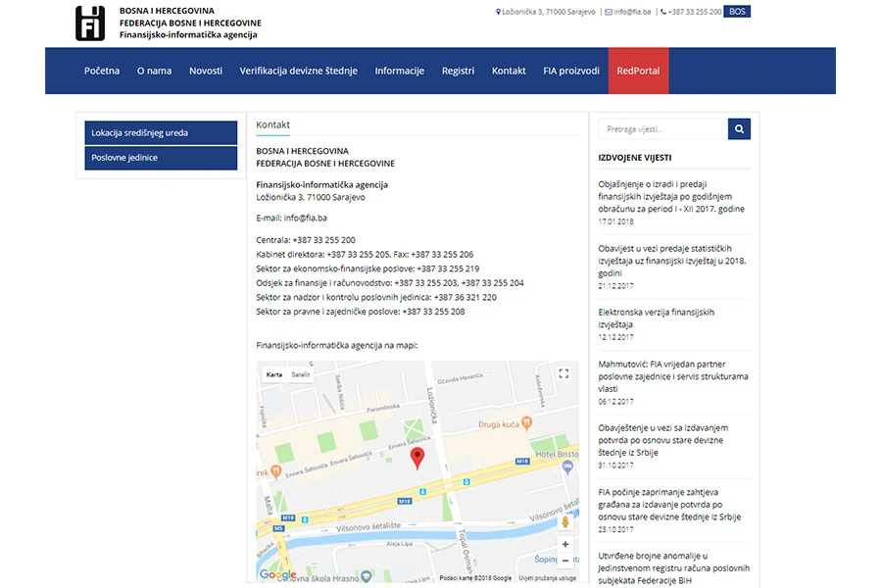
Task: Click Sektor za ekonomsko-finansijske poslove line
Action: click(367, 269)
